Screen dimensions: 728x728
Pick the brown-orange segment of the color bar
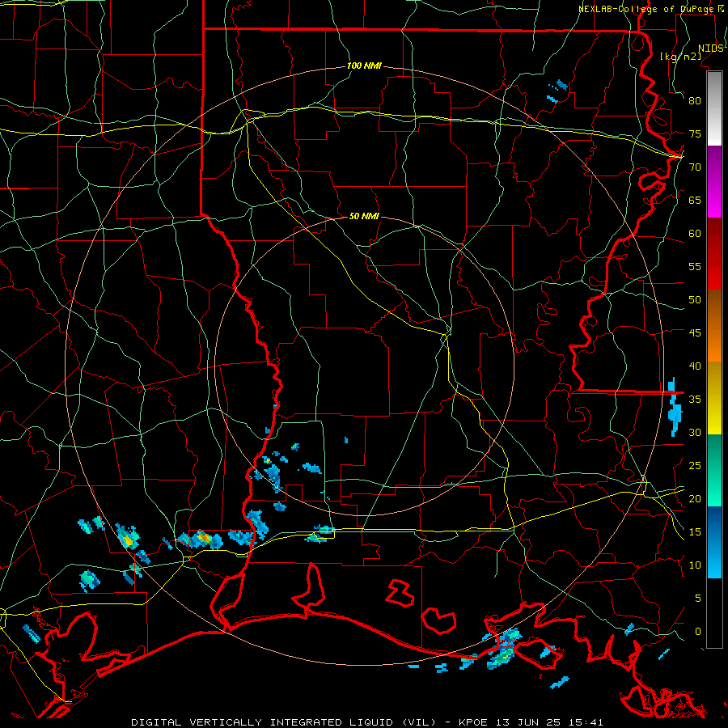(714, 327)
